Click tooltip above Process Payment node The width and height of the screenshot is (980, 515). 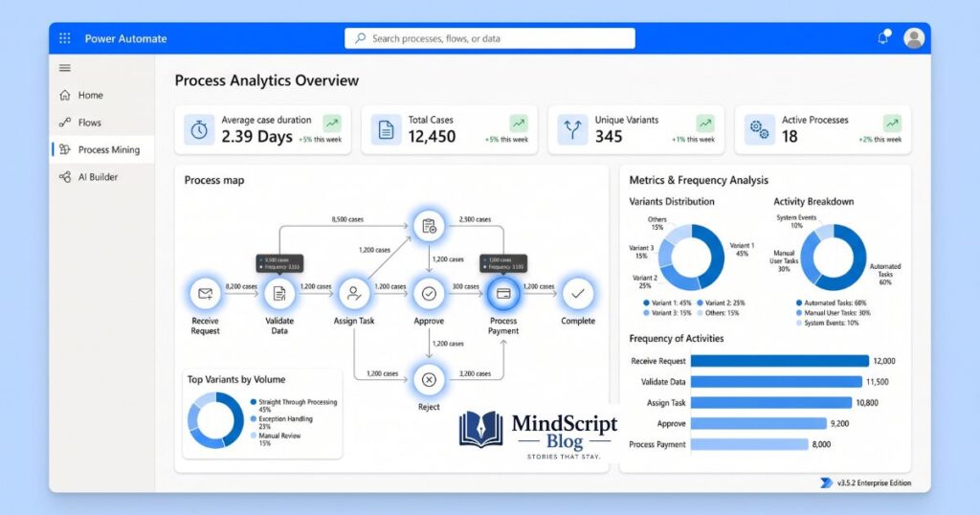click(x=503, y=263)
